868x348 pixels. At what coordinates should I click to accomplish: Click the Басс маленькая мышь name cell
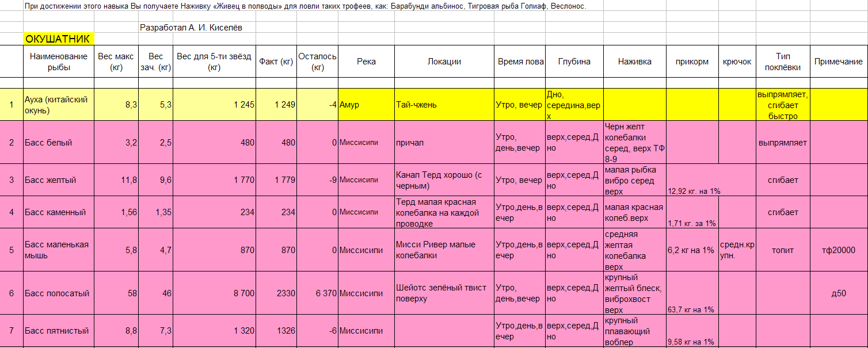point(58,250)
